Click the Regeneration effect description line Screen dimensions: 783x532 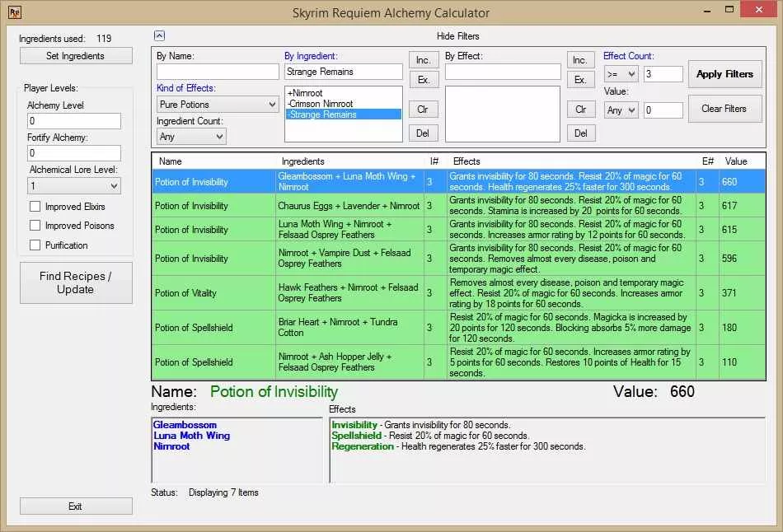click(458, 446)
